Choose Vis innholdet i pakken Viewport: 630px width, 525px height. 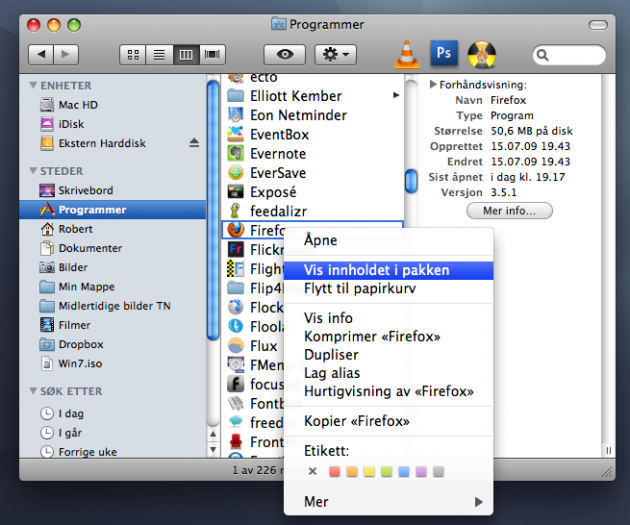(x=389, y=270)
